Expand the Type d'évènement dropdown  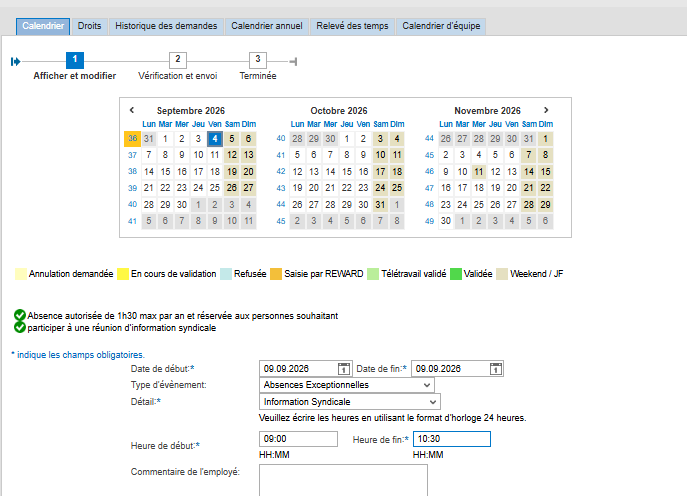tap(347, 385)
